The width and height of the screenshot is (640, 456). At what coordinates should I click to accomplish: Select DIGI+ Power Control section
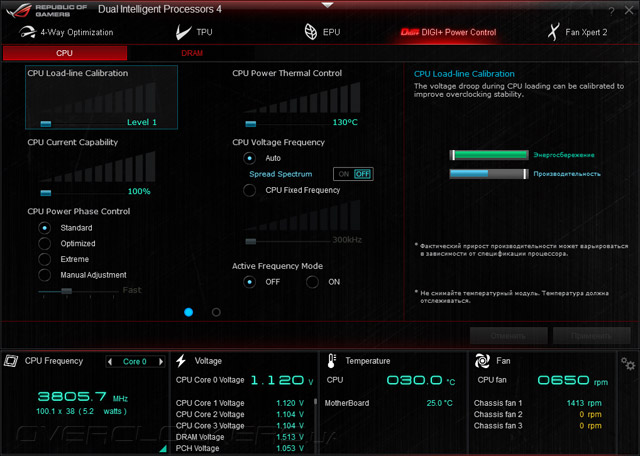448,32
